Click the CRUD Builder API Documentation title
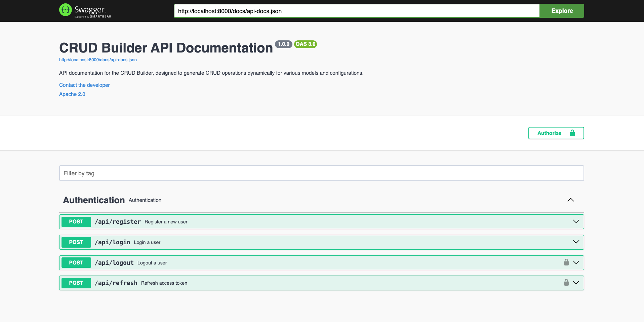The width and height of the screenshot is (644, 322). 166,48
